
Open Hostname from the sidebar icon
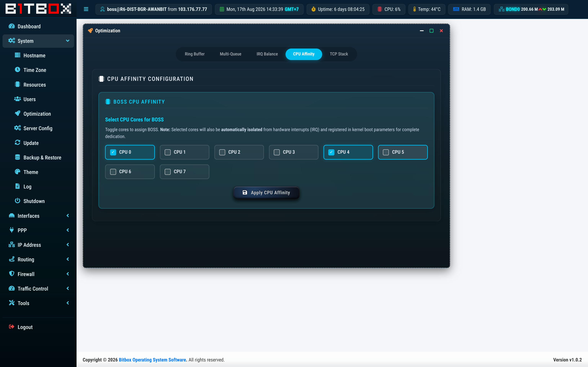pyautogui.click(x=17, y=55)
